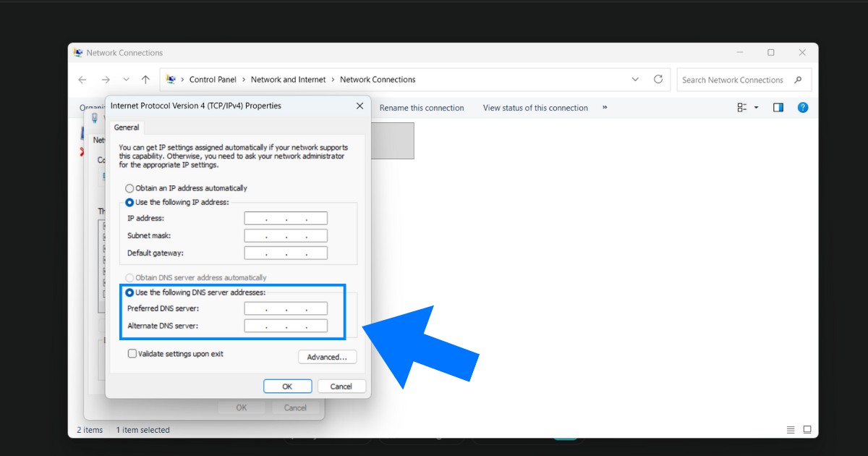Check Validate settings upon exit

coord(132,353)
